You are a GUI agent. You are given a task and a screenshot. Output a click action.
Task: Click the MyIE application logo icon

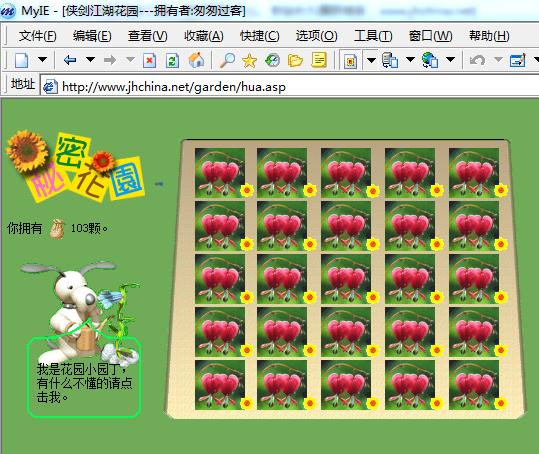(x=8, y=11)
